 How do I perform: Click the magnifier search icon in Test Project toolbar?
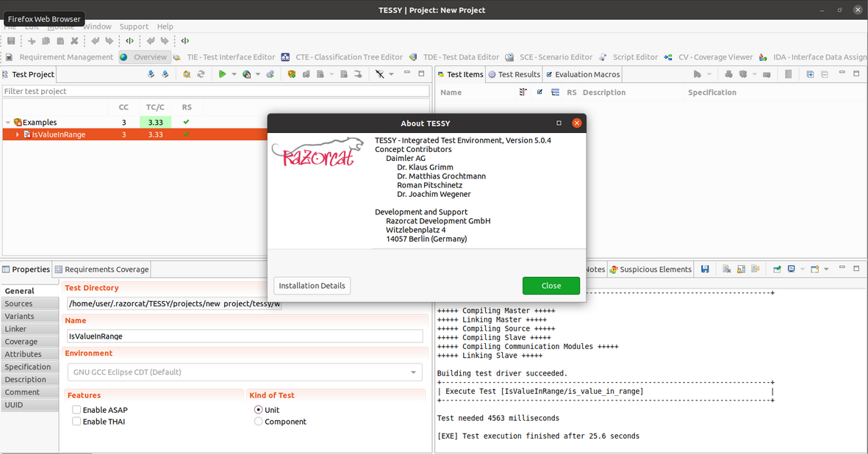coord(187,74)
